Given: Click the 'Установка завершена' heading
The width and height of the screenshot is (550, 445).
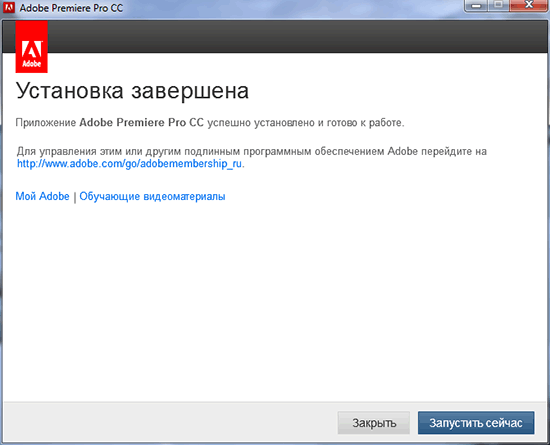Looking at the screenshot, I should (x=132, y=91).
